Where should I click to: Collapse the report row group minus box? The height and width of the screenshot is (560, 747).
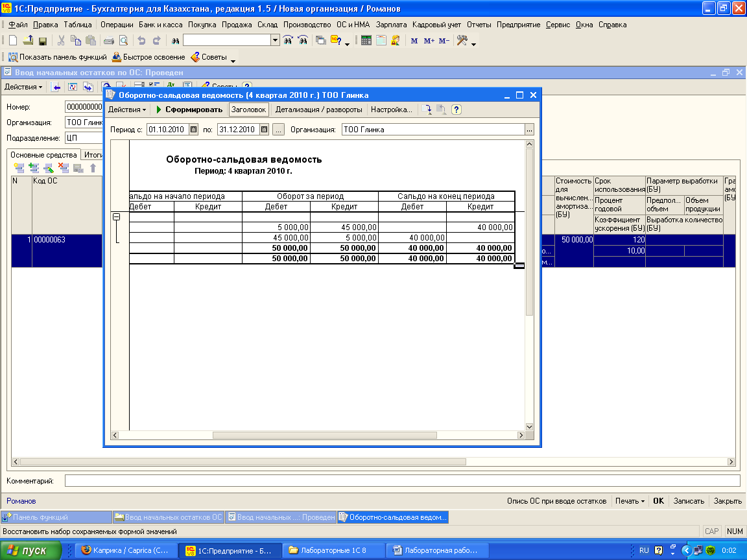point(116,216)
